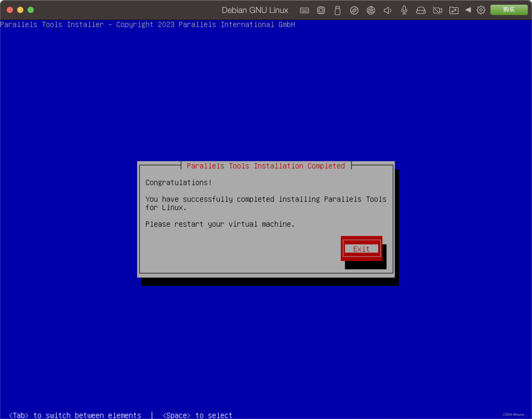Collapse toolbar icons with left triangle arrow

[468, 10]
